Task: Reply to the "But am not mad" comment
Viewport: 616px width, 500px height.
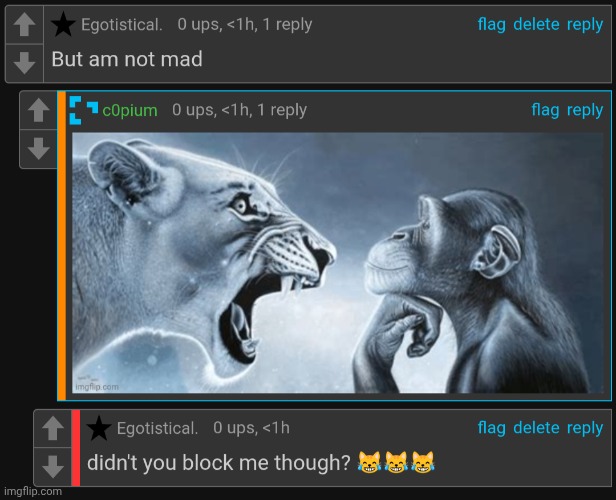Action: tap(585, 25)
